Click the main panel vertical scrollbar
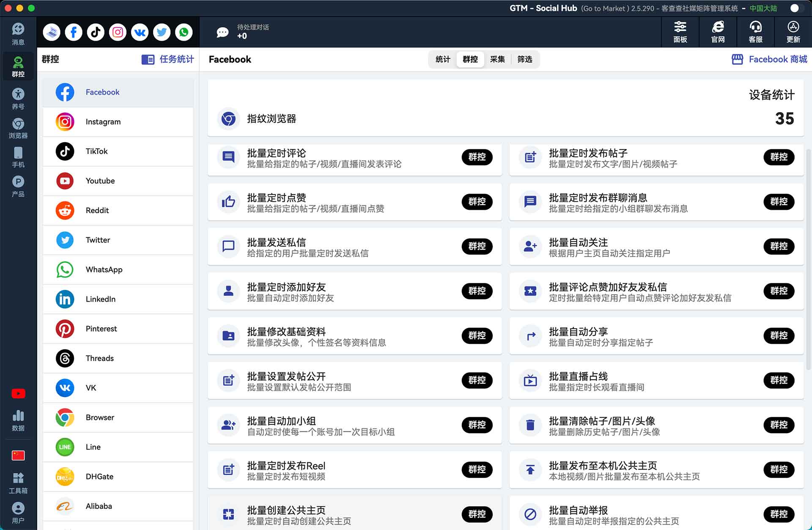Screen dimensions: 812x530 (x=809, y=259)
